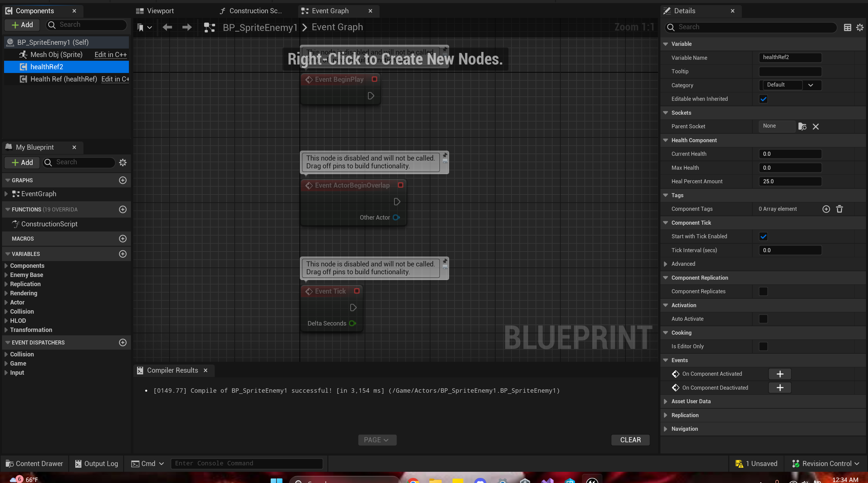
Task: Click the navigate forward arrow in graph toolbar
Action: click(x=187, y=27)
